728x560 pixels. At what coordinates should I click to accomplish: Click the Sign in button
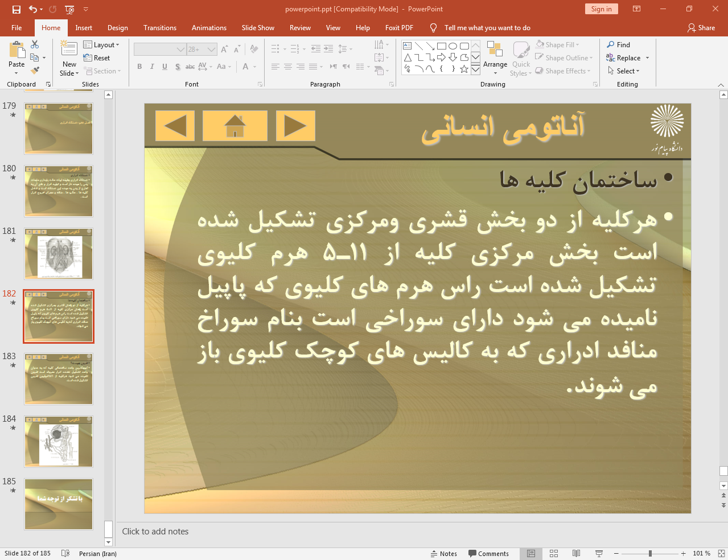601,9
